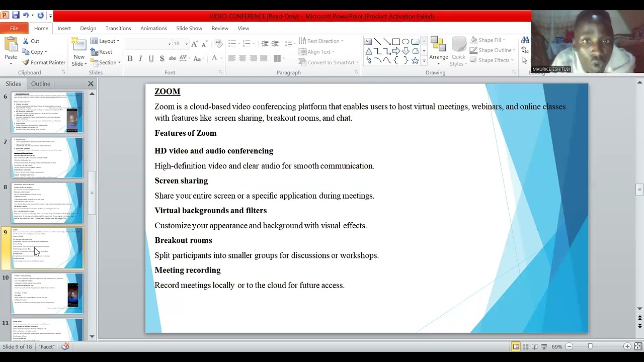Align text left
644x362 pixels.
pos(232,58)
